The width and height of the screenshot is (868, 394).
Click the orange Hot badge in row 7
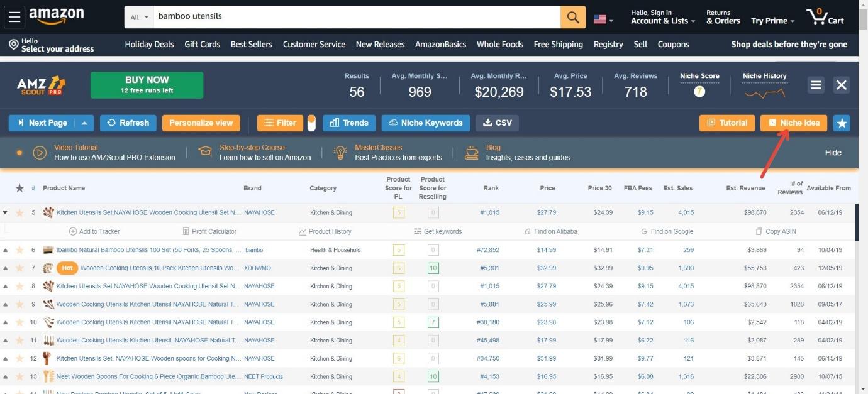67,268
